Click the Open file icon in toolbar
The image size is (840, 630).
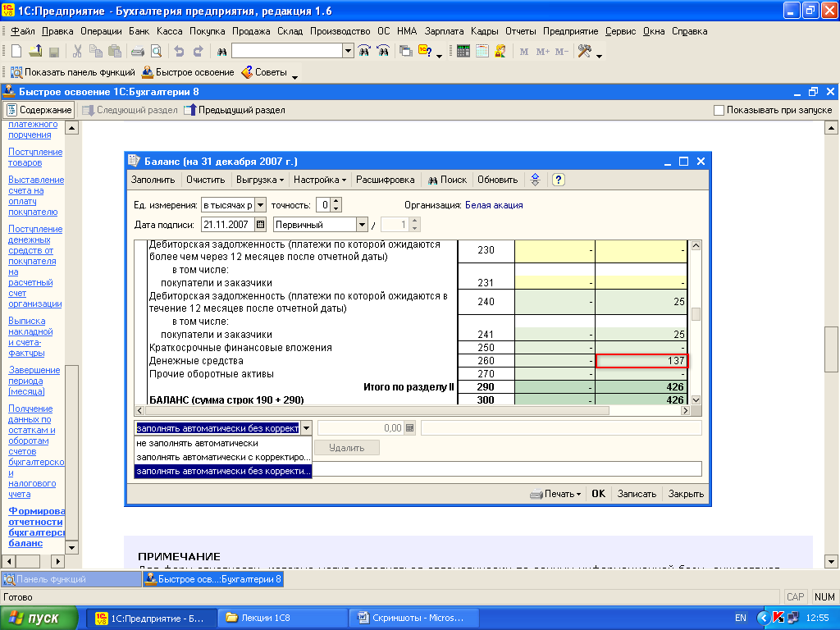pos(35,52)
